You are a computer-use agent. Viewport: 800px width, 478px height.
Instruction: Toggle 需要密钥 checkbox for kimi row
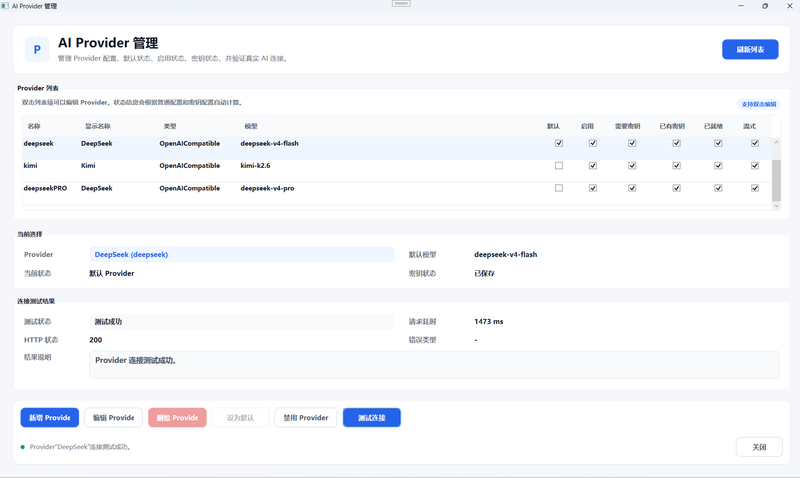pos(632,166)
